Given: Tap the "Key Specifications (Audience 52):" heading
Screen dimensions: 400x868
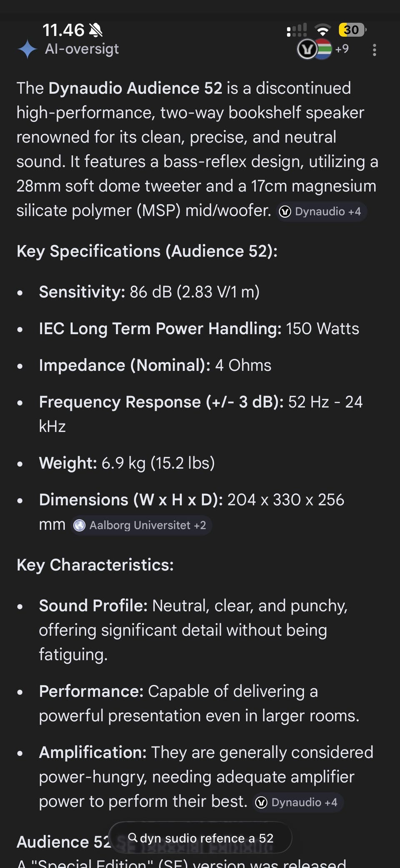Looking at the screenshot, I should (x=147, y=252).
